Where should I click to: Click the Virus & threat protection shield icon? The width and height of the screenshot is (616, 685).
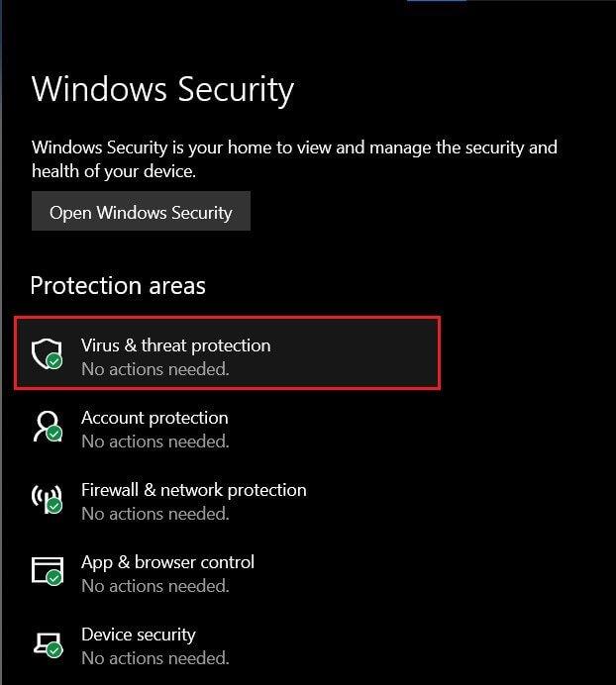(46, 352)
